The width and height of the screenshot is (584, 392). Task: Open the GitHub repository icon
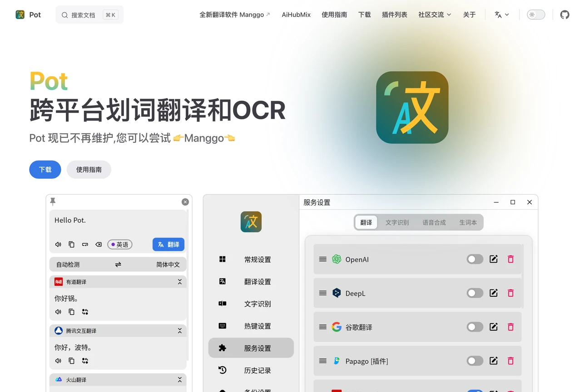tap(564, 15)
